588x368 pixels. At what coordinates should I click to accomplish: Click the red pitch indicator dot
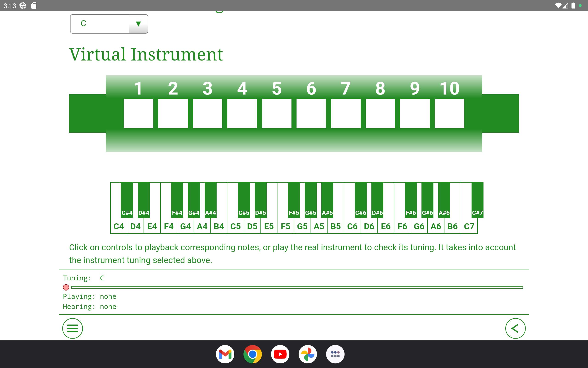pyautogui.click(x=66, y=287)
